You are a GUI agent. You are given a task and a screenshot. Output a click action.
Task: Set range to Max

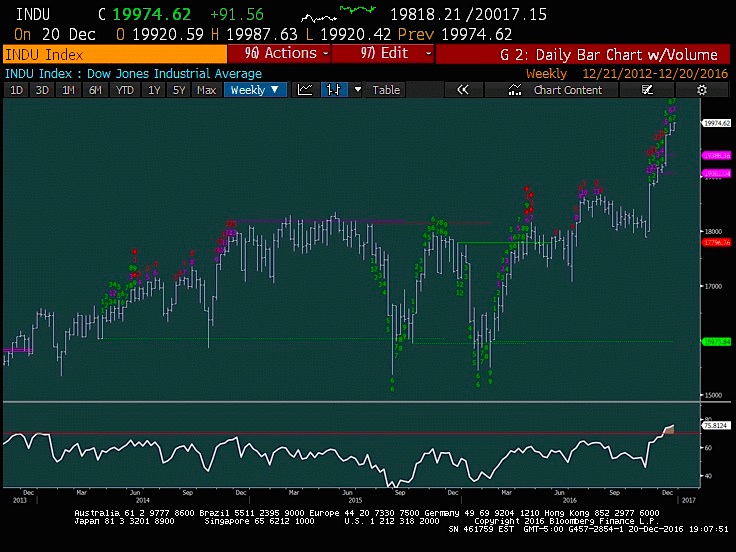[x=207, y=90]
